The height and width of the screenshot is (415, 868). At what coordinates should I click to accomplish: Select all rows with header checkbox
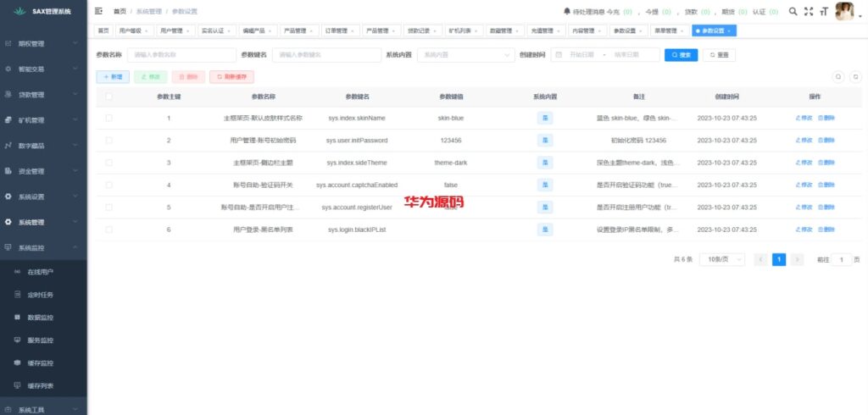108,97
